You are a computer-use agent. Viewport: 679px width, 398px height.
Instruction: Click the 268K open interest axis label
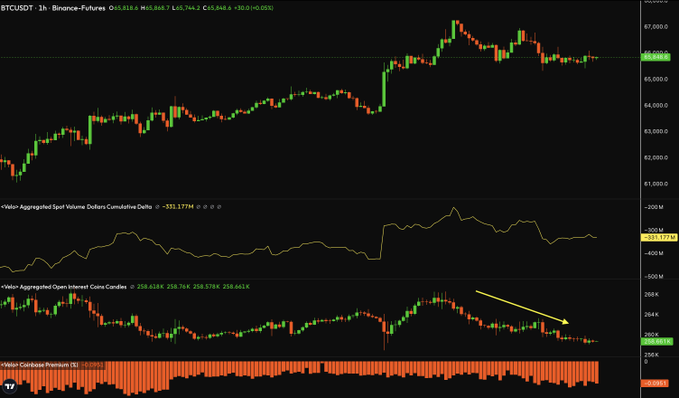tap(651, 294)
